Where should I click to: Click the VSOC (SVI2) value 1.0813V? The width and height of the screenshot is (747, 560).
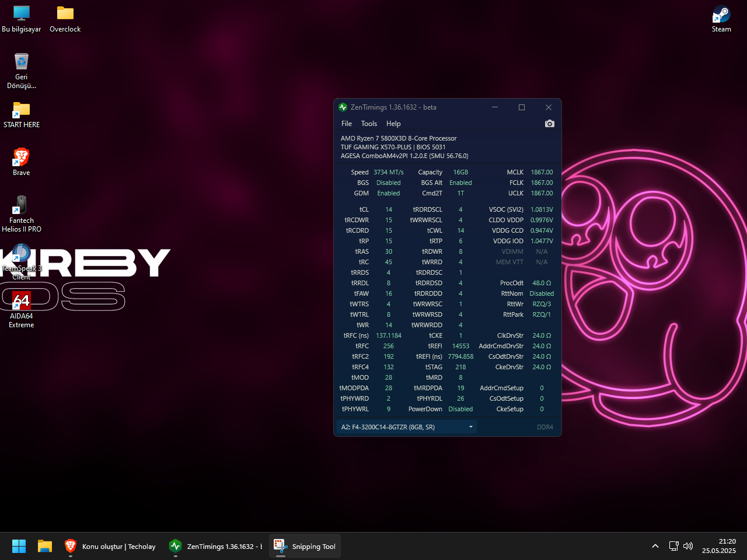[x=542, y=209]
